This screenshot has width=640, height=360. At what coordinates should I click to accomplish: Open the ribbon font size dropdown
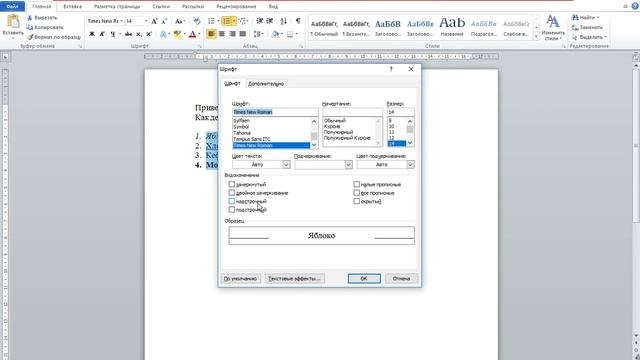[146, 21]
